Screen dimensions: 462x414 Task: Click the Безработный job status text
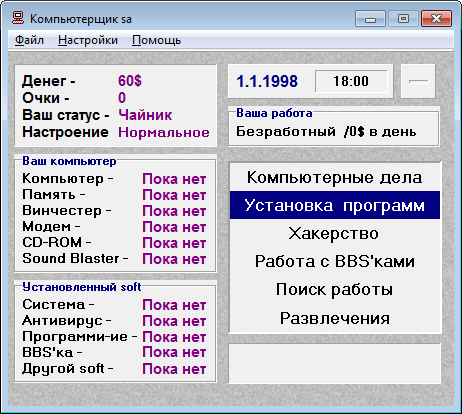(x=286, y=132)
